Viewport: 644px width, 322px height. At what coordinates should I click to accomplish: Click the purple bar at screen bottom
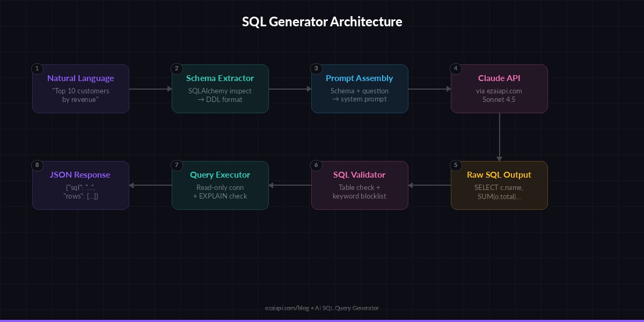[x=322, y=320]
